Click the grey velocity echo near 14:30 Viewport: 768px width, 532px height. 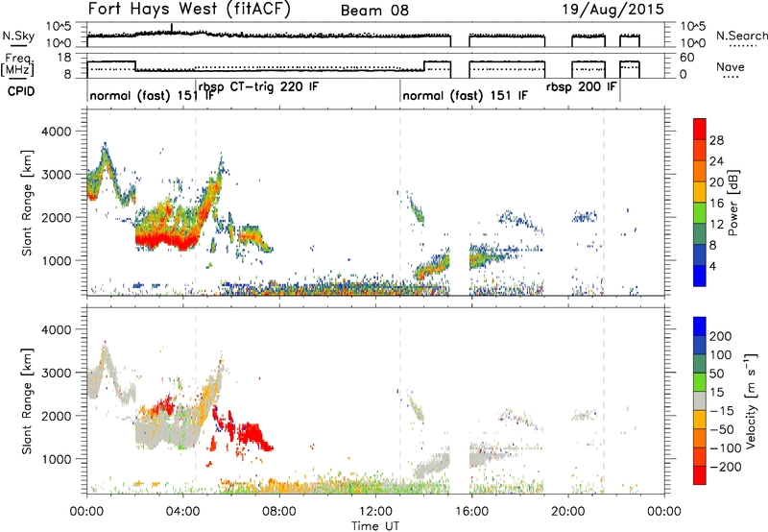(433, 466)
